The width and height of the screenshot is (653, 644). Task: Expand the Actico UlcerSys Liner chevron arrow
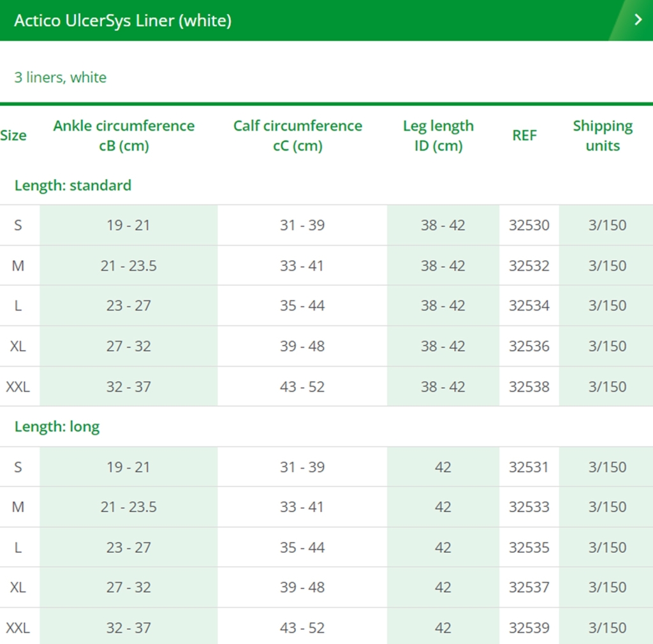tap(638, 20)
